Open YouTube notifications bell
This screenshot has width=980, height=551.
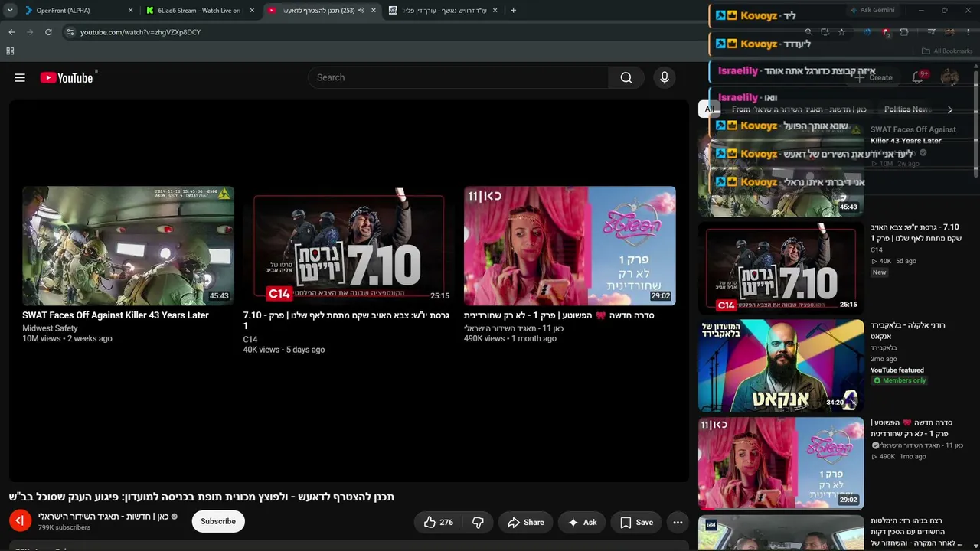click(x=917, y=77)
